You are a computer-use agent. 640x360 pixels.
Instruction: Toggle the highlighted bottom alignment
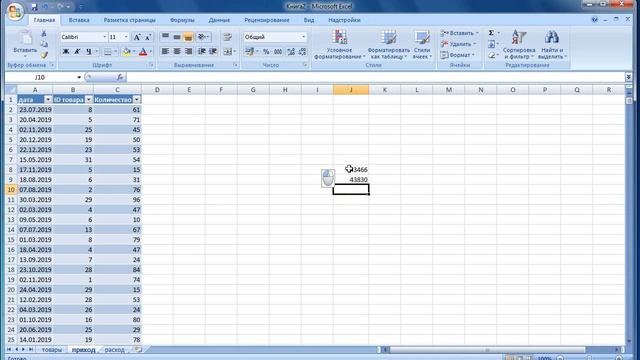click(x=188, y=37)
